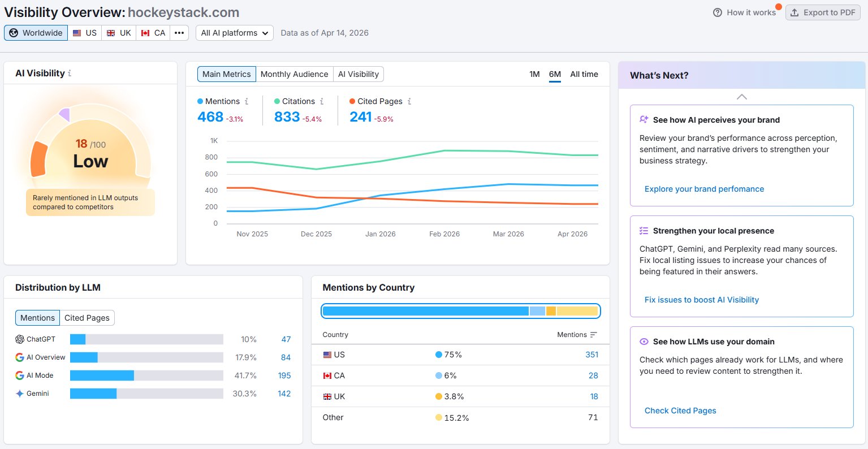
Task: Switch to the AI Visibility chart tab
Action: tap(359, 74)
